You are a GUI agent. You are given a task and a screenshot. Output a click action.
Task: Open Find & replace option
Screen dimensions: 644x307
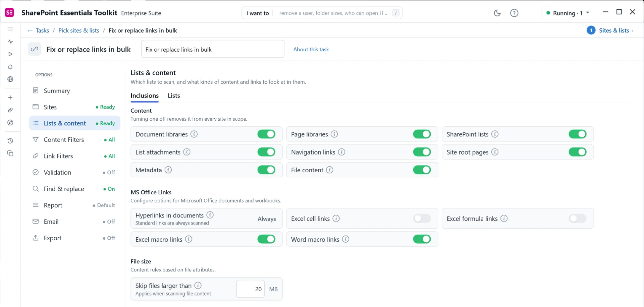pyautogui.click(x=74, y=189)
